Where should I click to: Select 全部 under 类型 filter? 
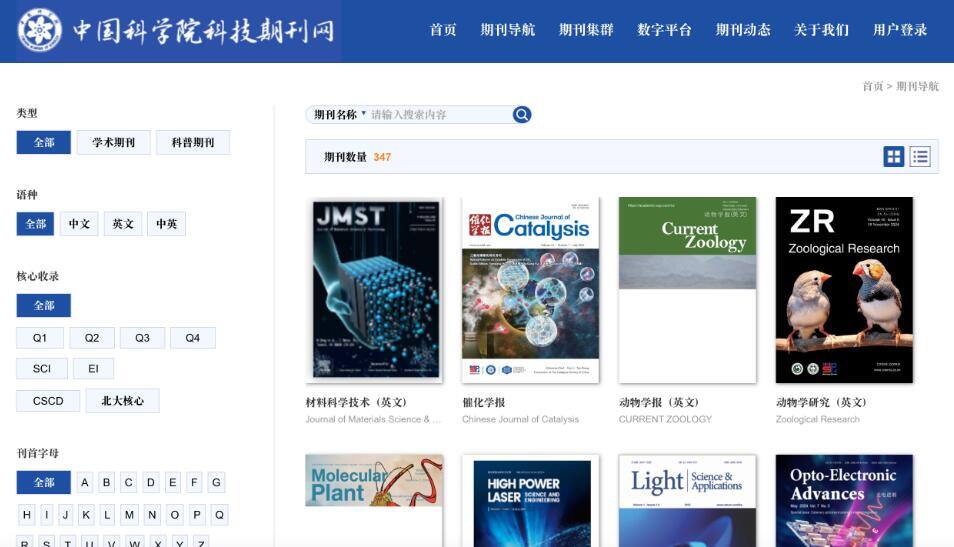(44, 142)
